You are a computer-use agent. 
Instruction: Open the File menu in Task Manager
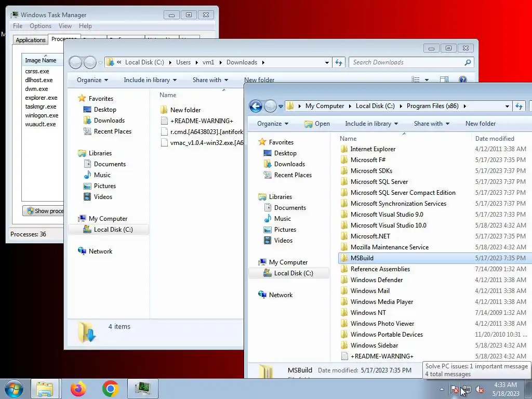click(18, 26)
